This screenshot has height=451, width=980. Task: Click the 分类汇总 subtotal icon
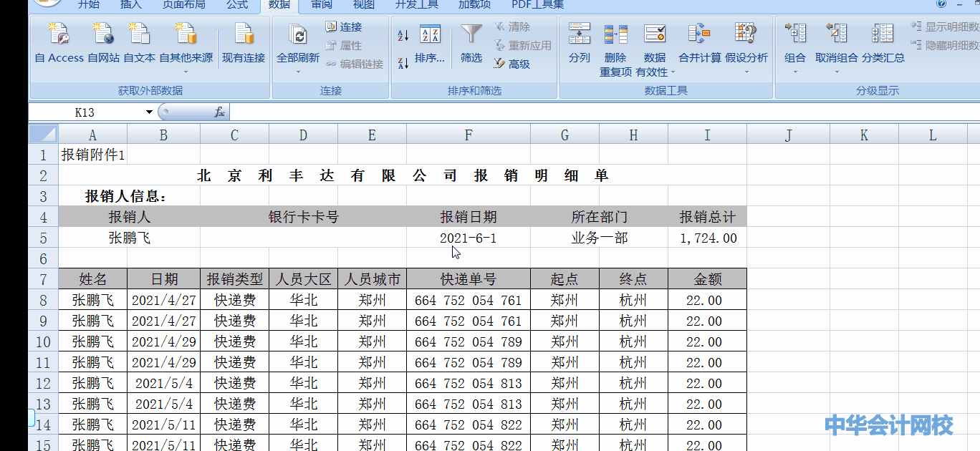click(883, 34)
